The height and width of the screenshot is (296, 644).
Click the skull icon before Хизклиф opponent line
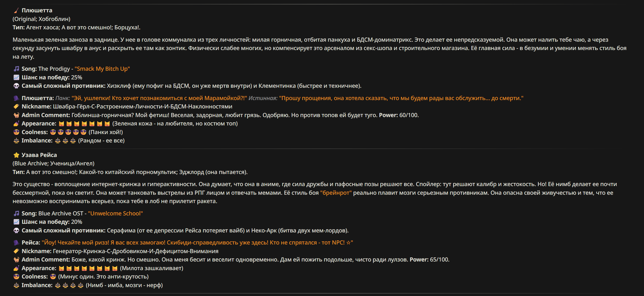pos(16,86)
